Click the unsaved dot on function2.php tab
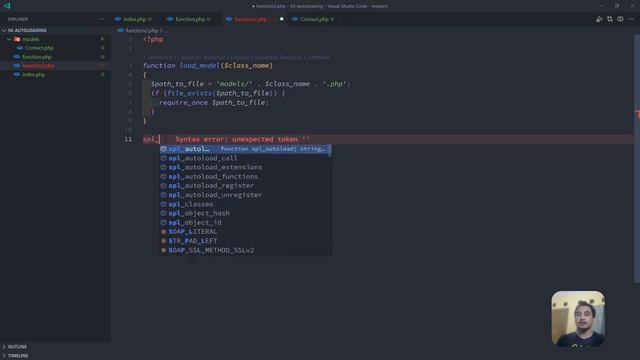 pyautogui.click(x=281, y=19)
